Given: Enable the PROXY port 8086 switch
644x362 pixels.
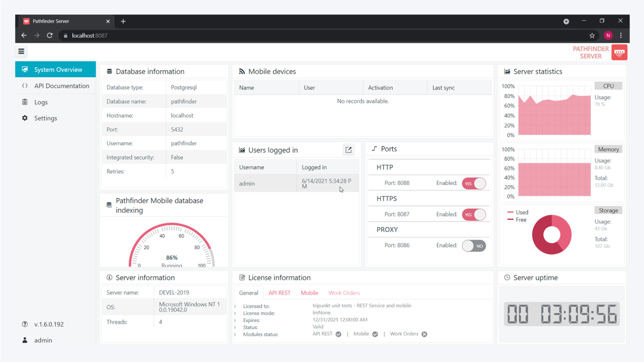Looking at the screenshot, I should tap(474, 246).
